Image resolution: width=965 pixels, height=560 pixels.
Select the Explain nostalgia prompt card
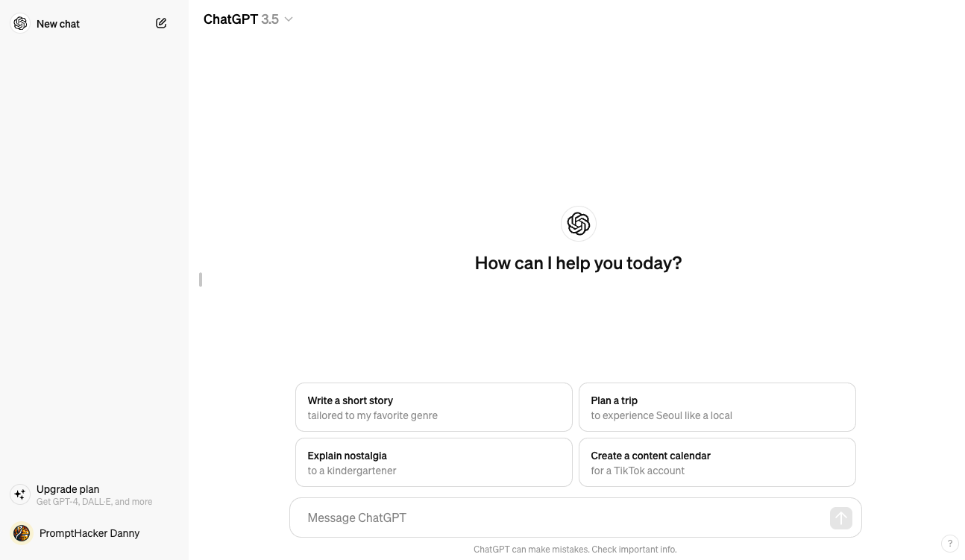(x=434, y=462)
